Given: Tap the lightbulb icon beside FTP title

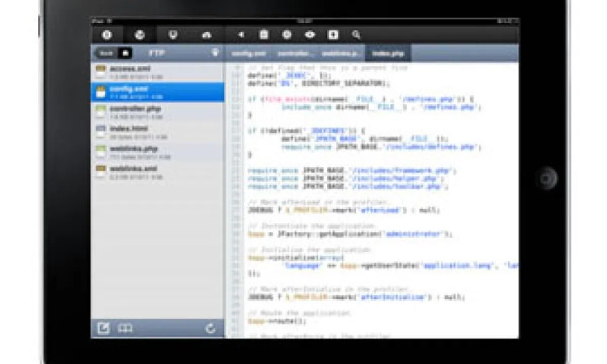Looking at the screenshot, I should coord(214,53).
